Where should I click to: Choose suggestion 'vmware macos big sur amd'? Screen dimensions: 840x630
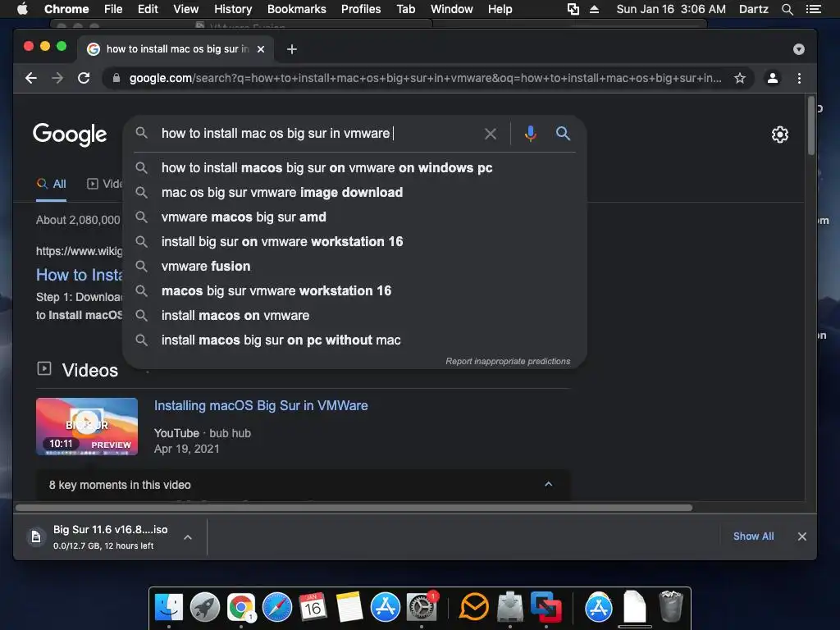tap(354, 217)
